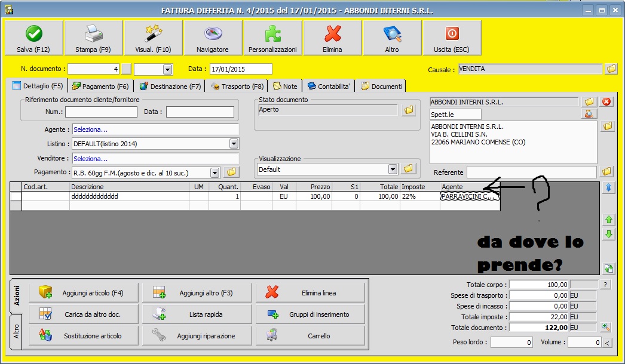The width and height of the screenshot is (625, 364).
Task: Click the Referente input field
Action: 532,172
